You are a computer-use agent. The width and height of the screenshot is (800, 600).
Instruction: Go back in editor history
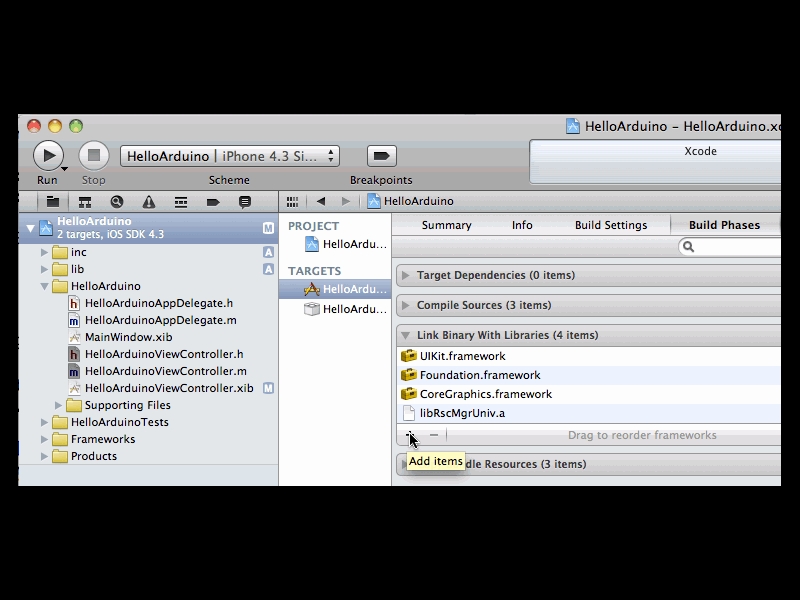(x=321, y=202)
